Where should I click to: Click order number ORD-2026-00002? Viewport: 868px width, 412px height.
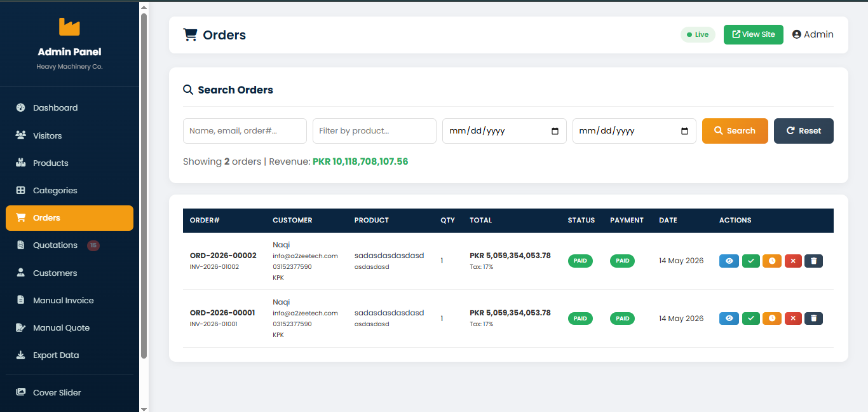[x=223, y=256]
